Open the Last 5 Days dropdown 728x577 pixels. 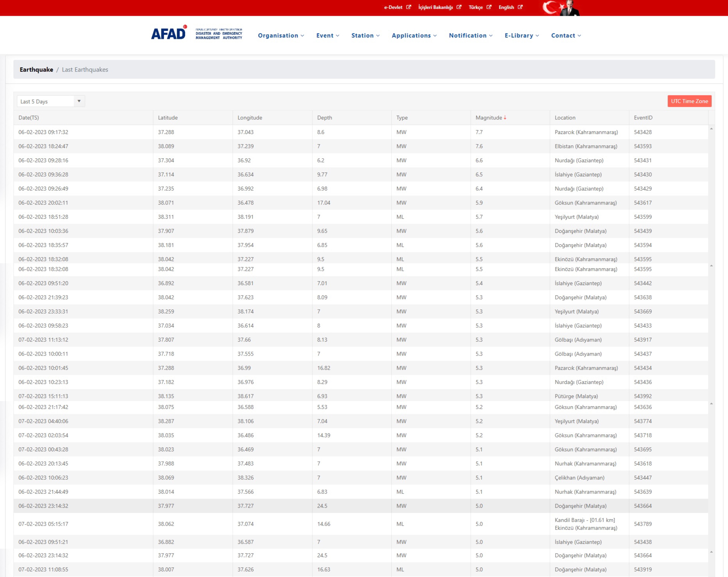pos(51,101)
